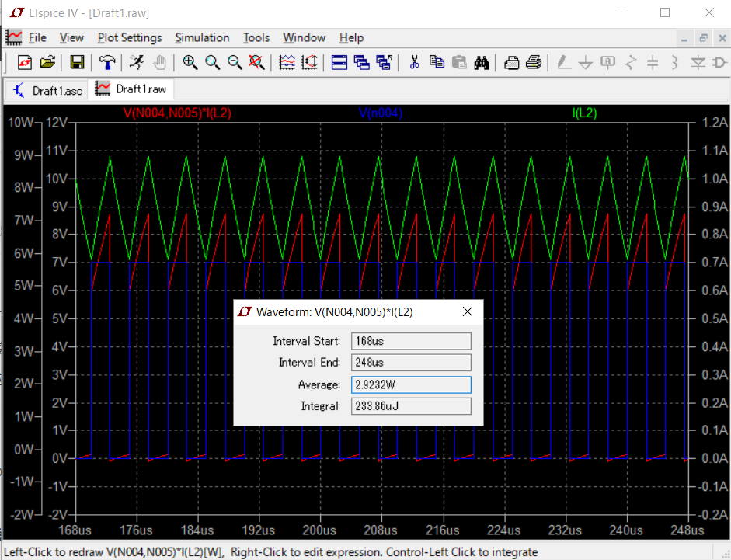Image resolution: width=731 pixels, height=560 pixels.
Task: Select the Zoom Out magnifier with minus
Action: [235, 62]
